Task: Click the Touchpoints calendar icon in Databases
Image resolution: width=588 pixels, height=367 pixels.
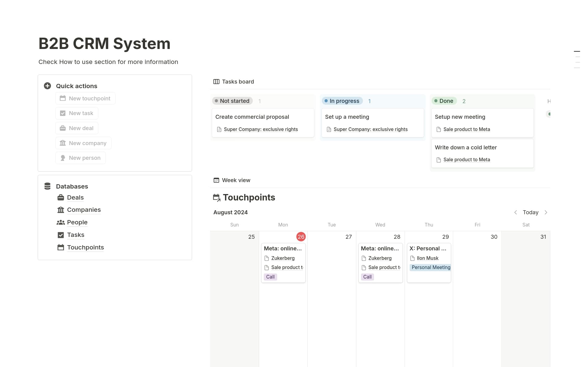Action: (x=61, y=247)
